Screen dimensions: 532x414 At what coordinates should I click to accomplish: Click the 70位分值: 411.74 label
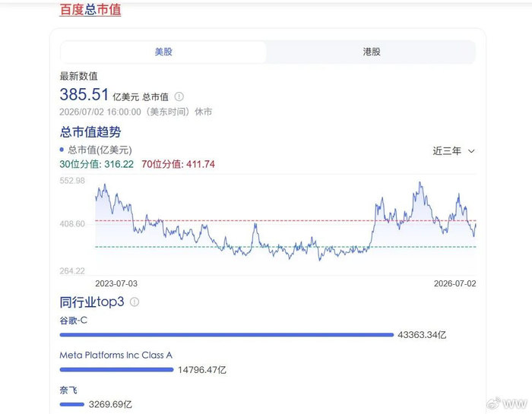[x=178, y=164]
